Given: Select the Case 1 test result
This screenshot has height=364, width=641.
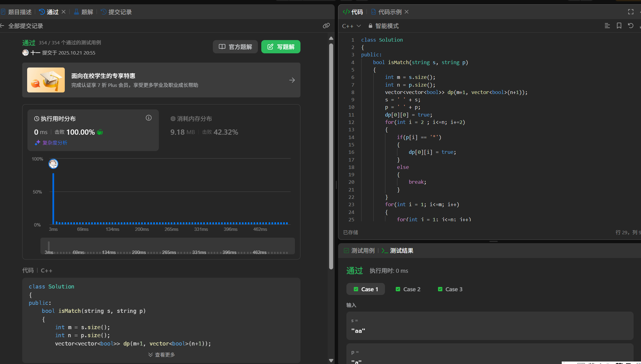Looking at the screenshot, I should 366,289.
